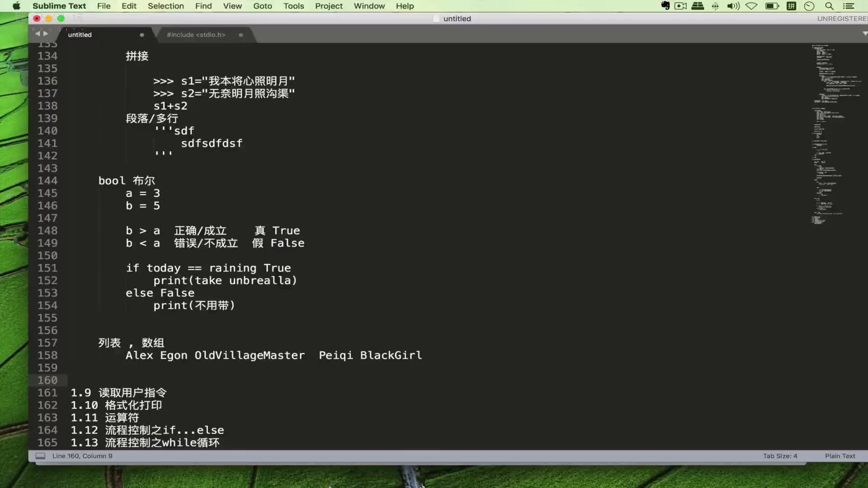
Task: Toggle the side bar from status bar icon
Action: pos(40,456)
